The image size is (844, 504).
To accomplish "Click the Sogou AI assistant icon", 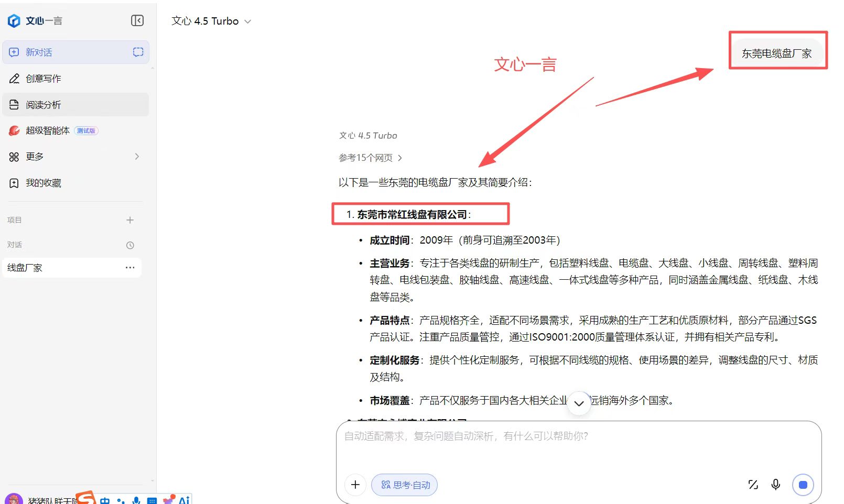I will click(x=184, y=500).
